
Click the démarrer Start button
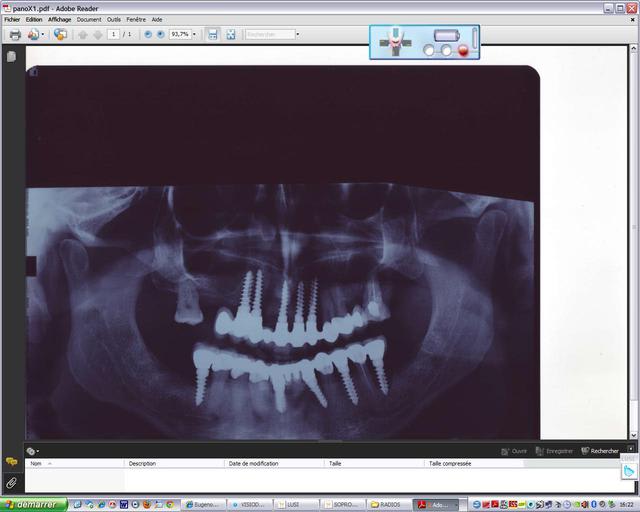33,505
